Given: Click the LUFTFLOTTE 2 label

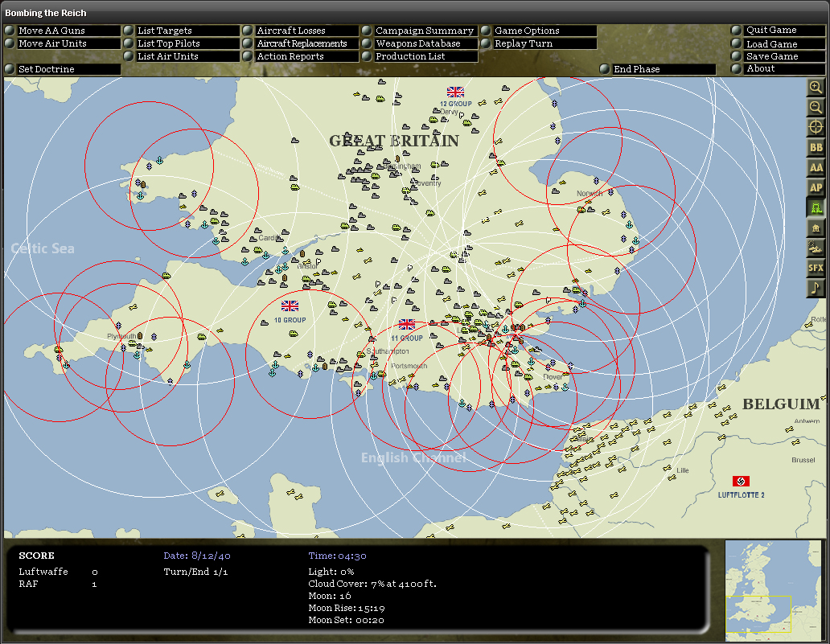Looking at the screenshot, I should click(741, 495).
